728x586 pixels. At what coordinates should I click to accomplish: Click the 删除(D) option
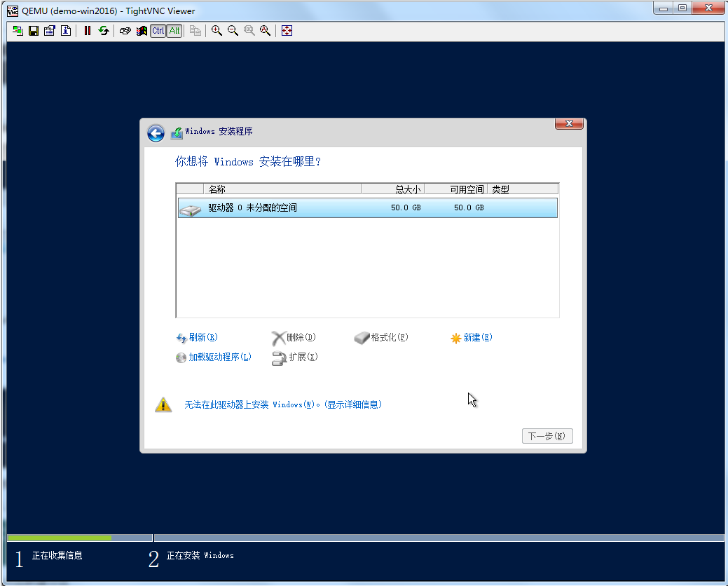[x=294, y=338]
